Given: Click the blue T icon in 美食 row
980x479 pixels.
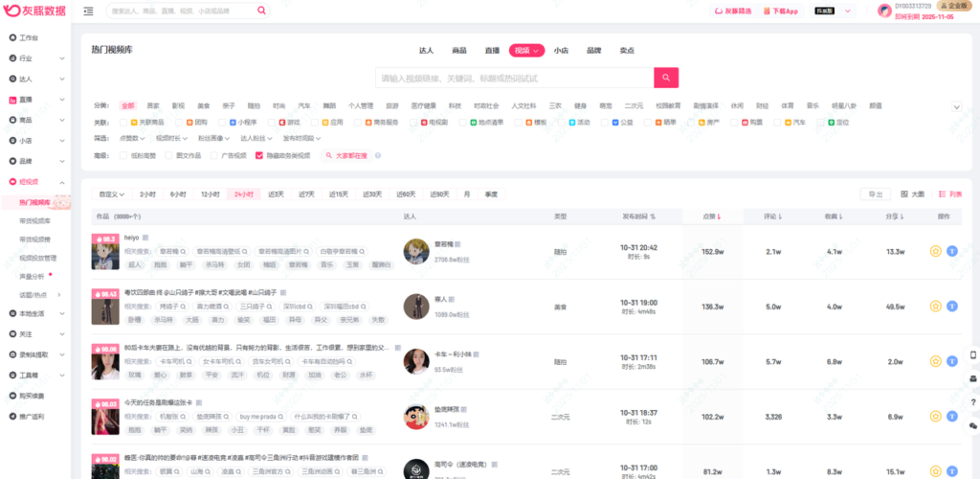Looking at the screenshot, I should (952, 307).
